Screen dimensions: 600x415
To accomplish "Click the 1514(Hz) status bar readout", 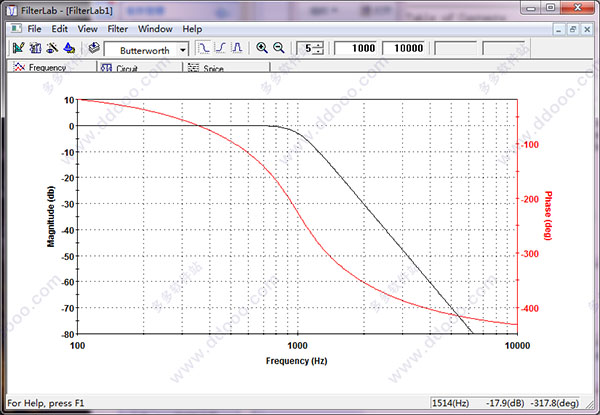I will 450,403.
